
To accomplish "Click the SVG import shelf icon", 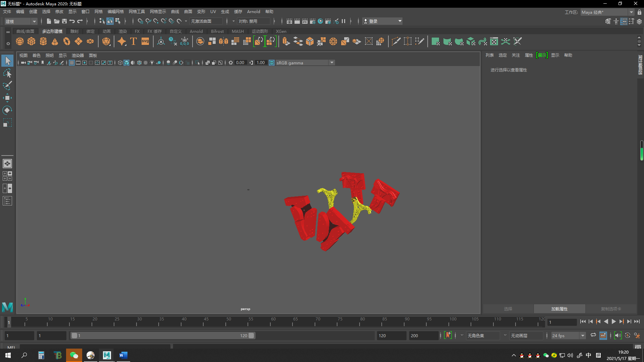I will [145, 42].
